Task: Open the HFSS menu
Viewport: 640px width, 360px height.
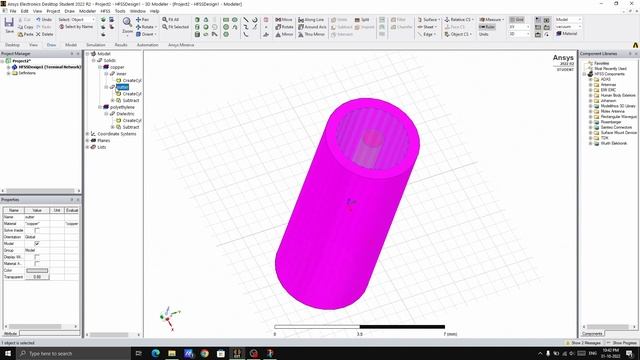Action: (x=105, y=11)
